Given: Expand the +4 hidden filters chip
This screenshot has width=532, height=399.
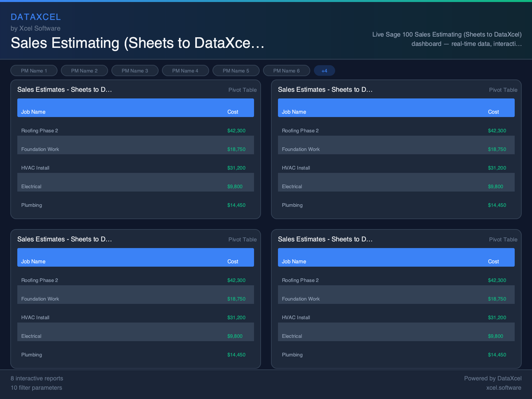Looking at the screenshot, I should pyautogui.click(x=324, y=71).
